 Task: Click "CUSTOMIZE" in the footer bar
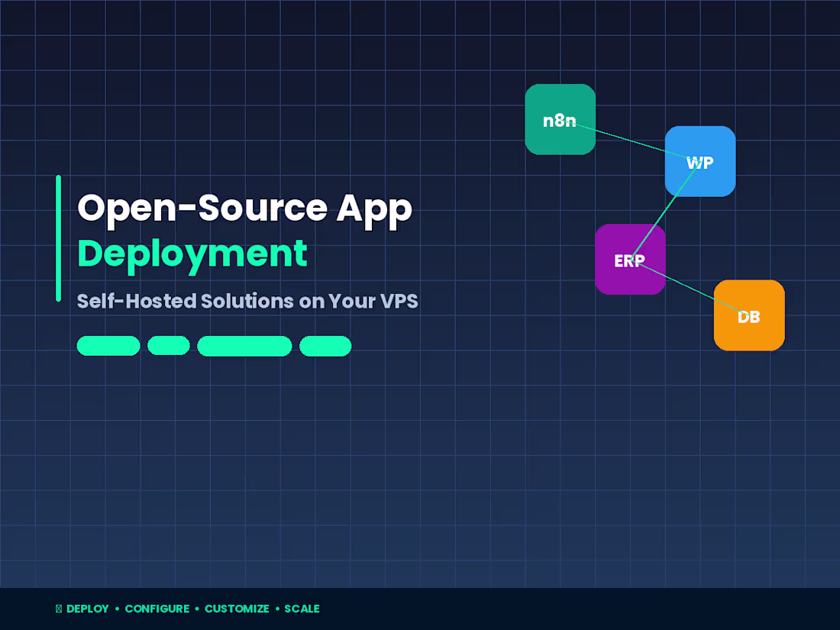coord(237,609)
